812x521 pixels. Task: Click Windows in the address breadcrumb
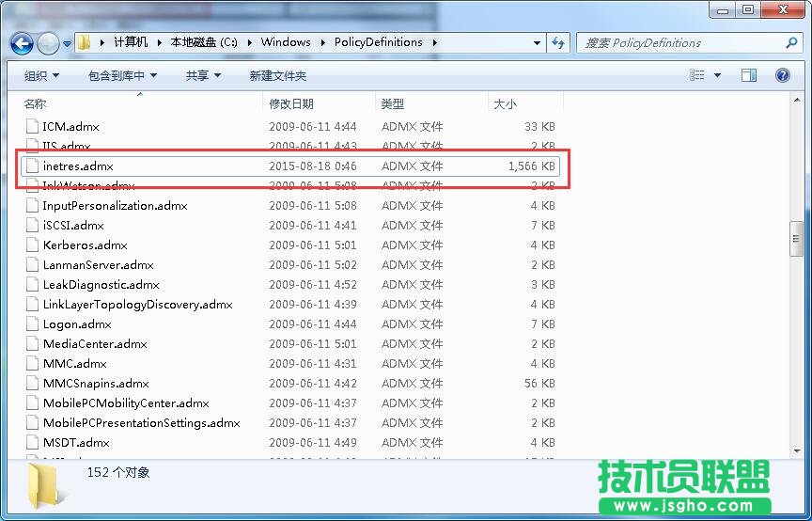[286, 42]
